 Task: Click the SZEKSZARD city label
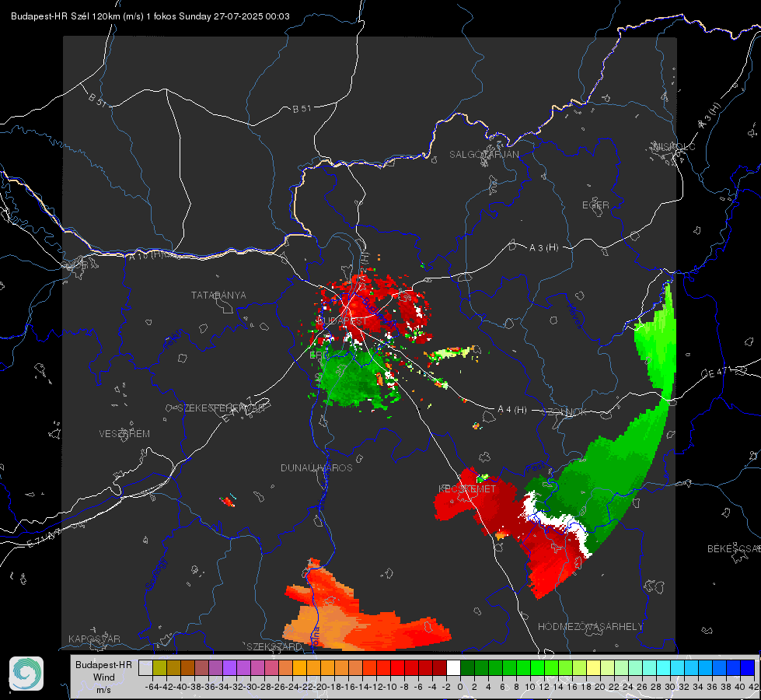click(274, 646)
